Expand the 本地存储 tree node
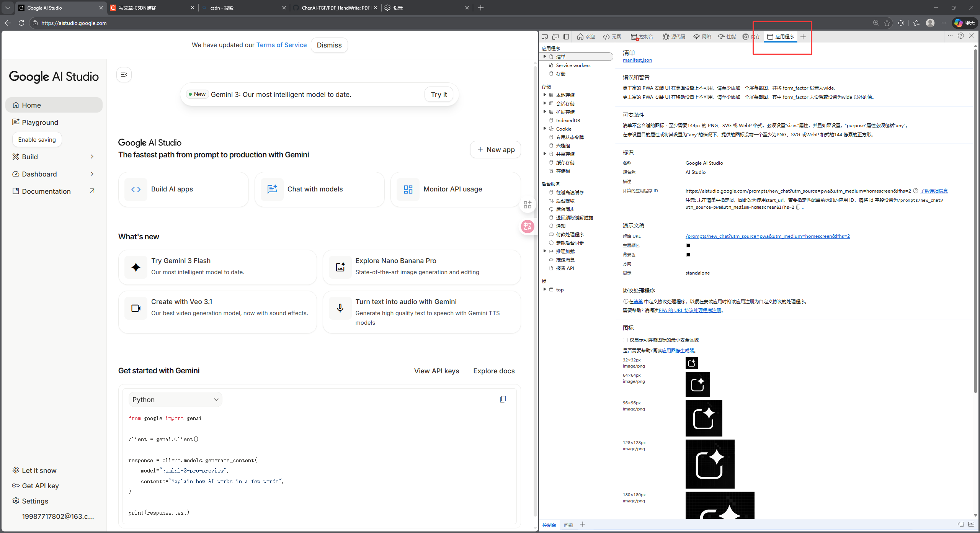 click(x=545, y=95)
